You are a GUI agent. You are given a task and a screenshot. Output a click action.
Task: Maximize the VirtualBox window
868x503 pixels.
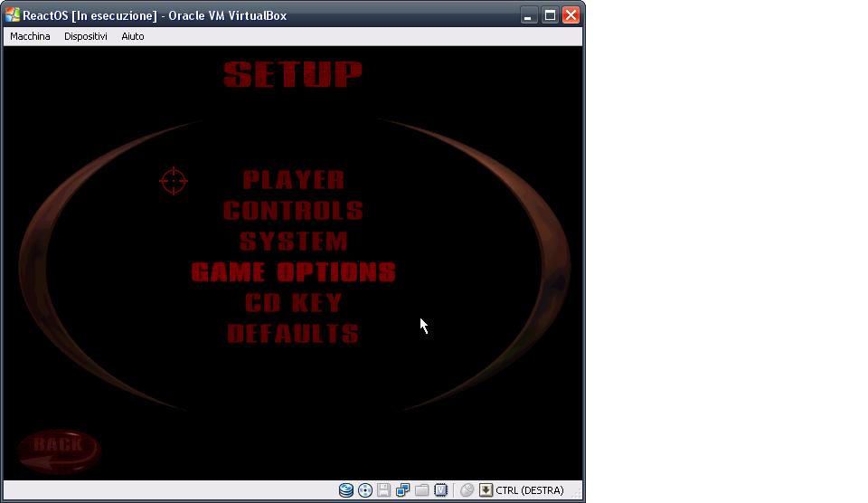[x=550, y=15]
